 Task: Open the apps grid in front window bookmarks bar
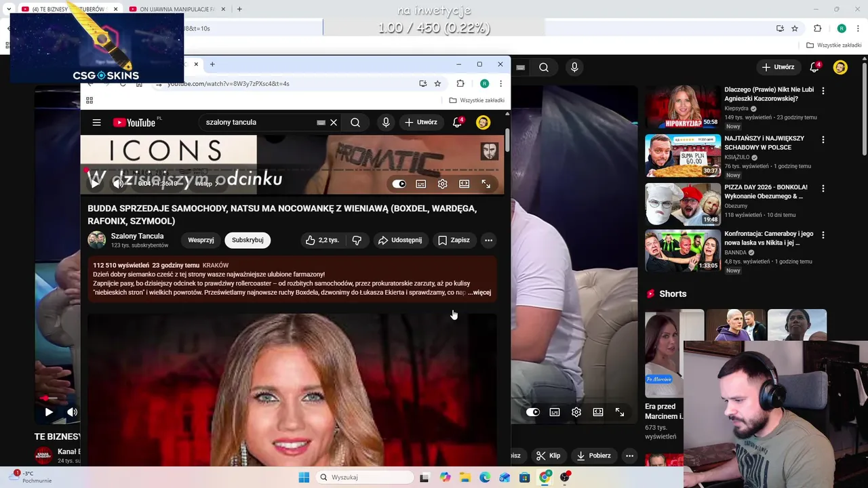click(x=89, y=100)
